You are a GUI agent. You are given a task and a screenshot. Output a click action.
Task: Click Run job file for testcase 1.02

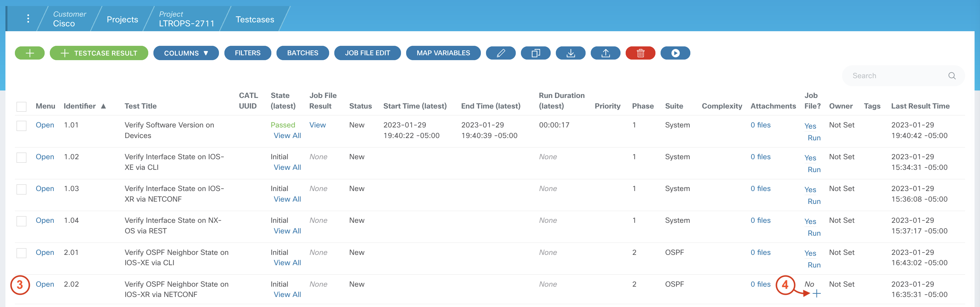pyautogui.click(x=814, y=170)
